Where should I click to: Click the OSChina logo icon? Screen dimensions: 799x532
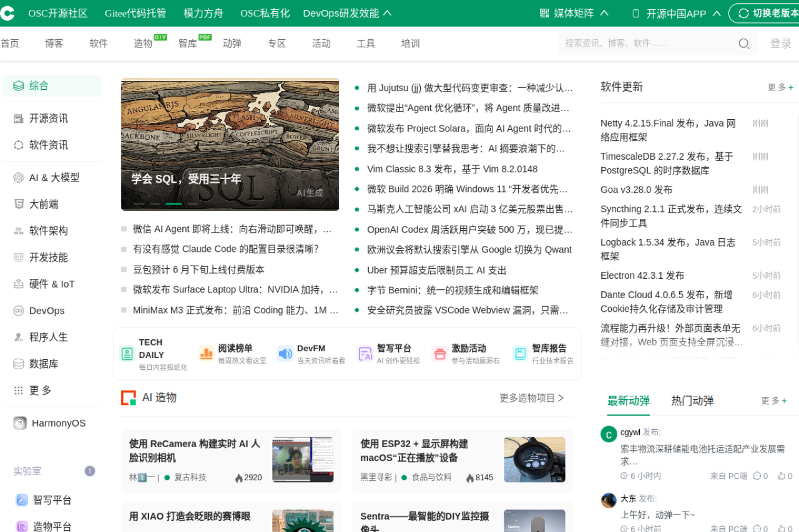tap(6, 13)
